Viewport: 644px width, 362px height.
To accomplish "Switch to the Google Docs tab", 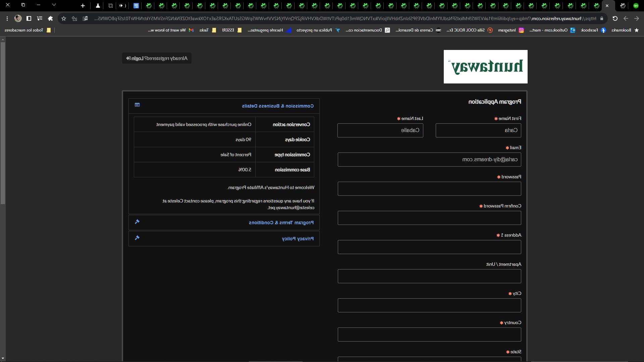I will [136, 6].
